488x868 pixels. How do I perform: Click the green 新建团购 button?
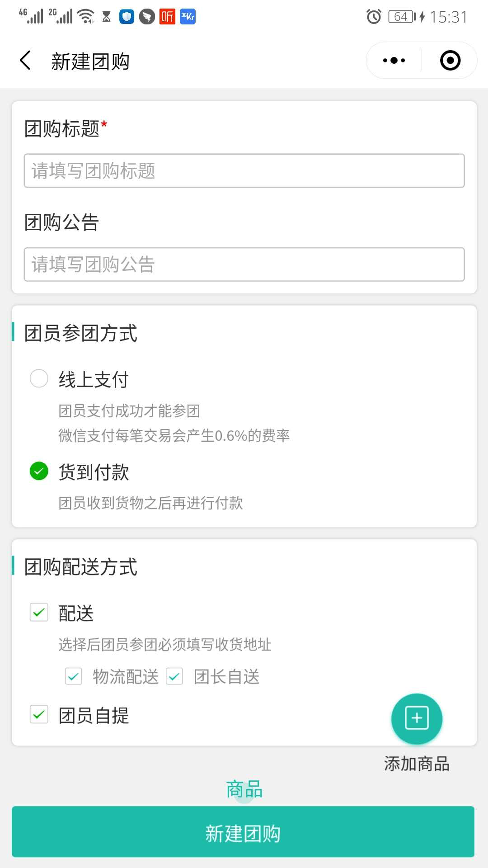(x=243, y=832)
